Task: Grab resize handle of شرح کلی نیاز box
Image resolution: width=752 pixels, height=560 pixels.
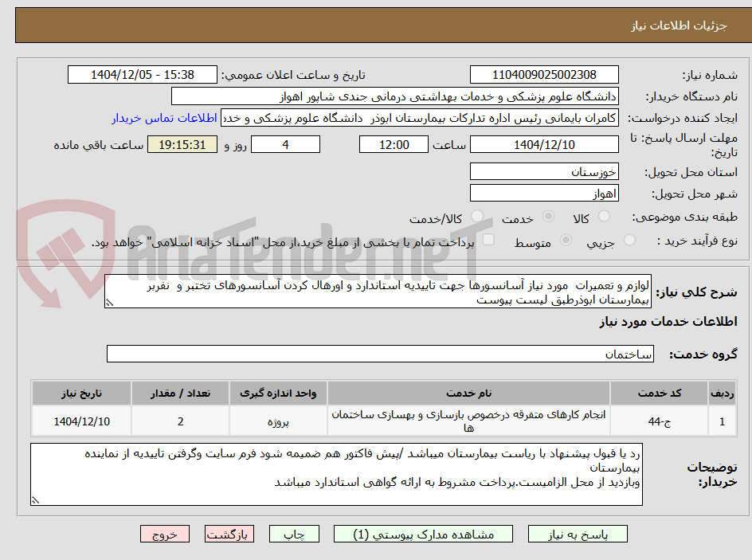Action: pos(109,303)
